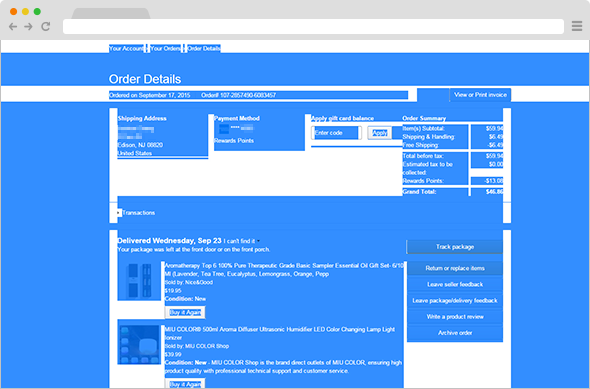The width and height of the screenshot is (590, 389).
Task: Open the "I can't find it" dropdown
Action: (242, 241)
